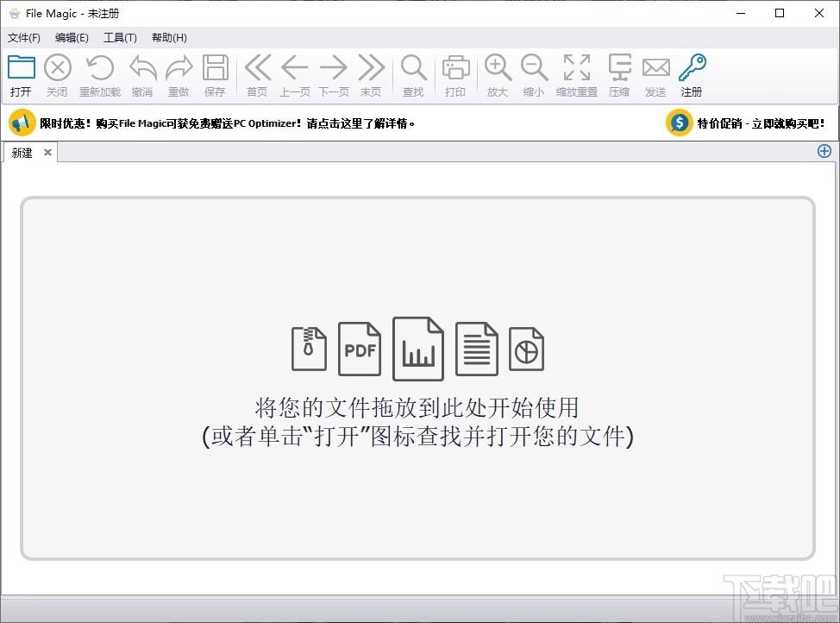The height and width of the screenshot is (623, 840).
Task: Jump to last page with 末页 icon
Action: point(371,68)
